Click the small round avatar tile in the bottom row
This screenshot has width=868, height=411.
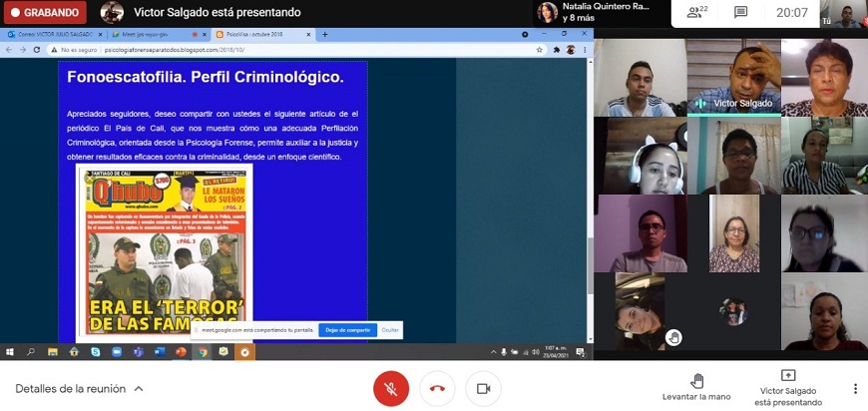(x=733, y=311)
